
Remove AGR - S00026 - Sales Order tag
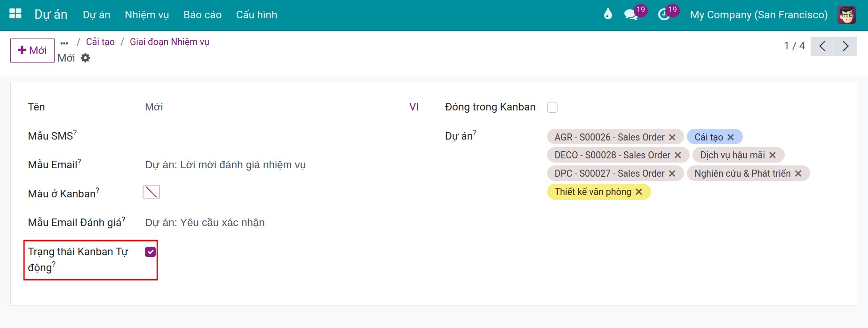[672, 137]
